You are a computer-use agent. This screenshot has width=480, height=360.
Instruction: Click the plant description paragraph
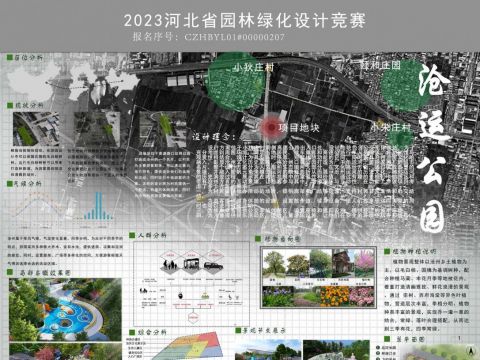click(x=427, y=295)
